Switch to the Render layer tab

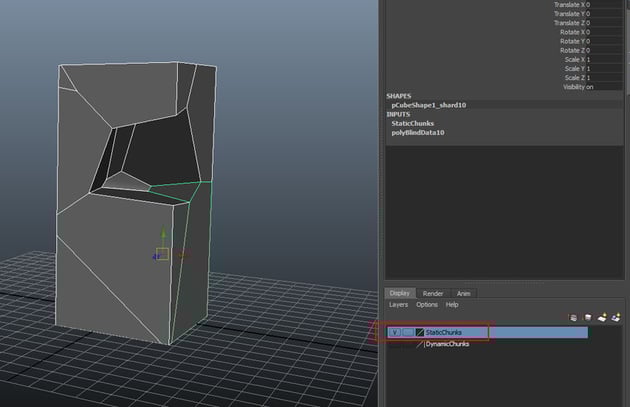click(433, 294)
